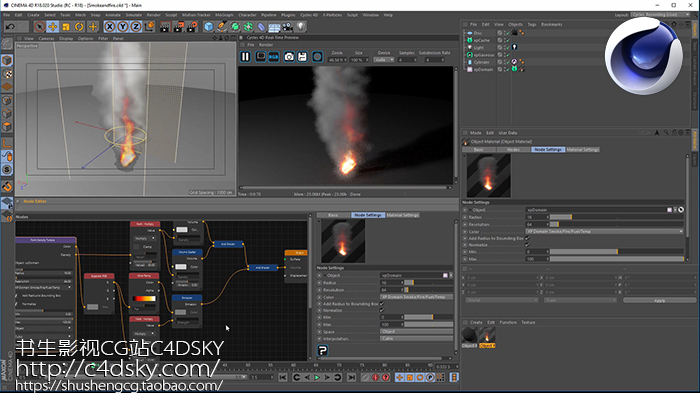The image size is (700, 393).
Task: Click the Camera object icon
Action: [288, 27]
